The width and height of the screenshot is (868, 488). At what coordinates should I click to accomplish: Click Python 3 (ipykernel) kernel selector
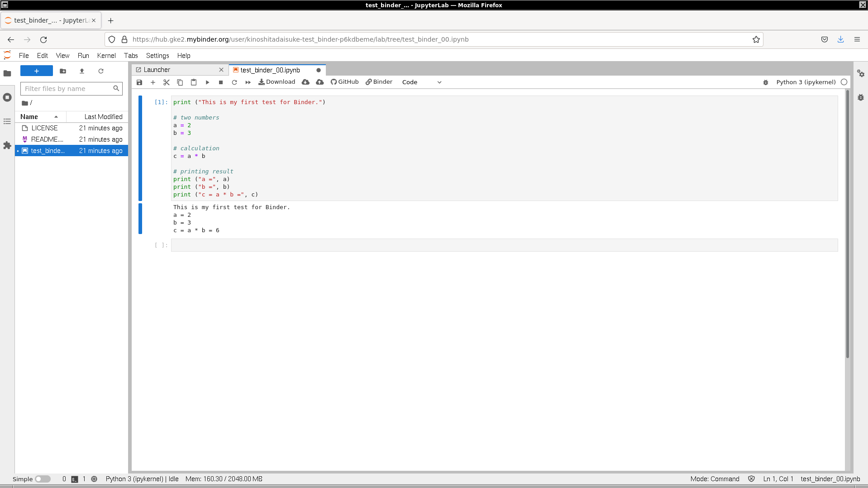[x=806, y=82]
